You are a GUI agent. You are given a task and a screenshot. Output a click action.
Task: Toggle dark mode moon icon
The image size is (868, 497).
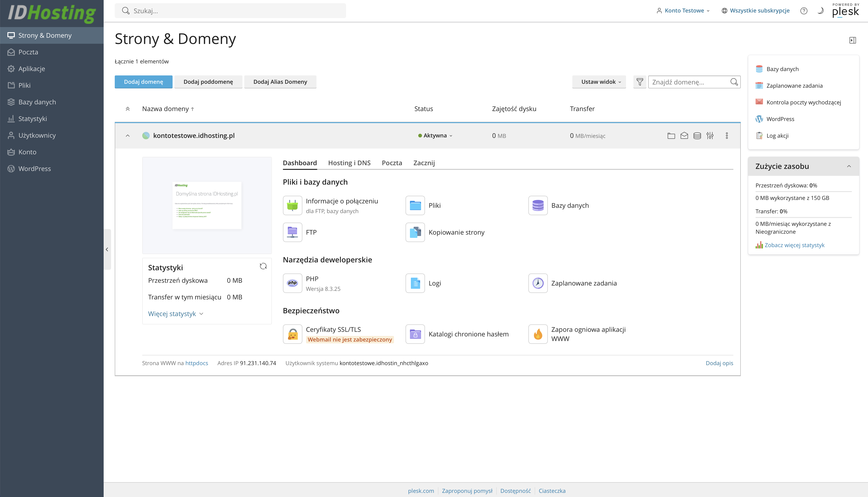[821, 11]
